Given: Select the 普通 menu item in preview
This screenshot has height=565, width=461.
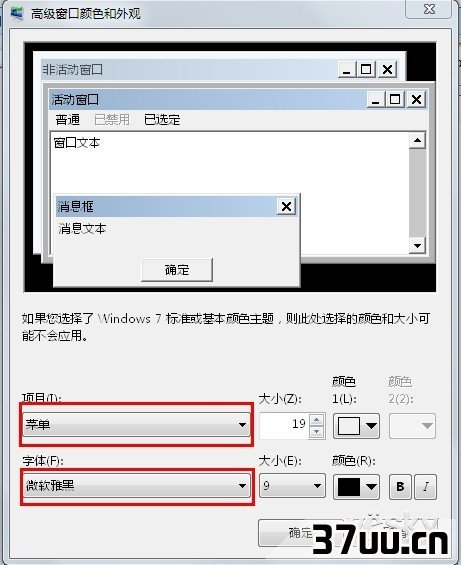Looking at the screenshot, I should pos(67,119).
